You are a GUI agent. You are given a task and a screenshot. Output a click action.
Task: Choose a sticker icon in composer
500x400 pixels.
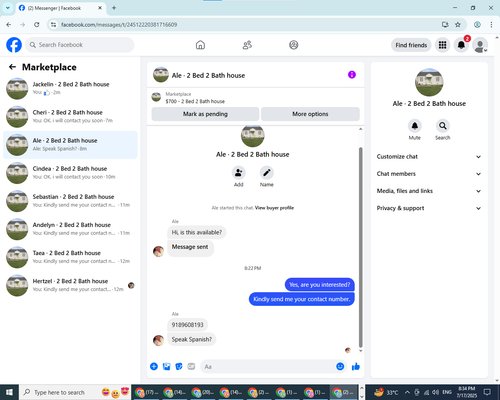coord(179,366)
